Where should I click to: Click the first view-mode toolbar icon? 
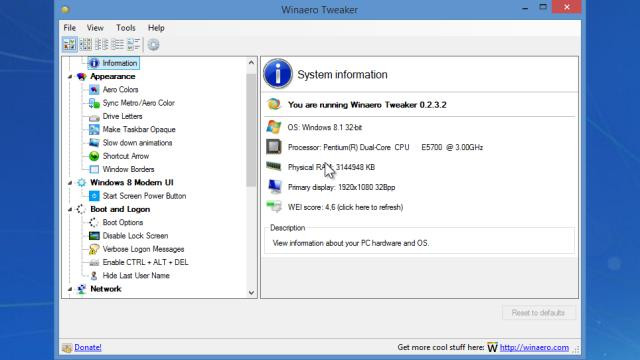[x=70, y=44]
